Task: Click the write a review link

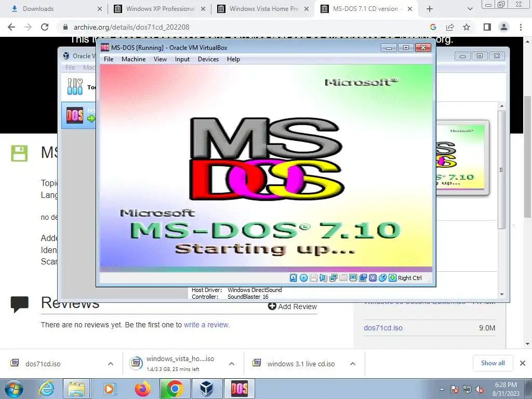Action: click(x=206, y=325)
